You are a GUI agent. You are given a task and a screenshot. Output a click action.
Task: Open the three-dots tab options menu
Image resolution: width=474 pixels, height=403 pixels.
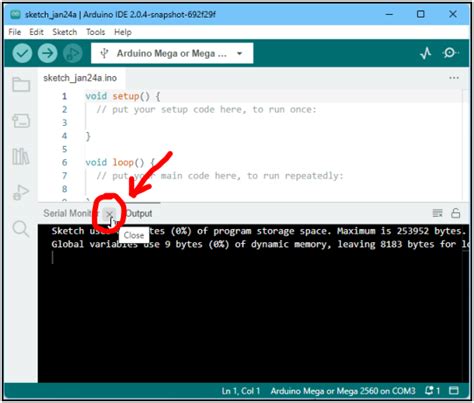[454, 78]
